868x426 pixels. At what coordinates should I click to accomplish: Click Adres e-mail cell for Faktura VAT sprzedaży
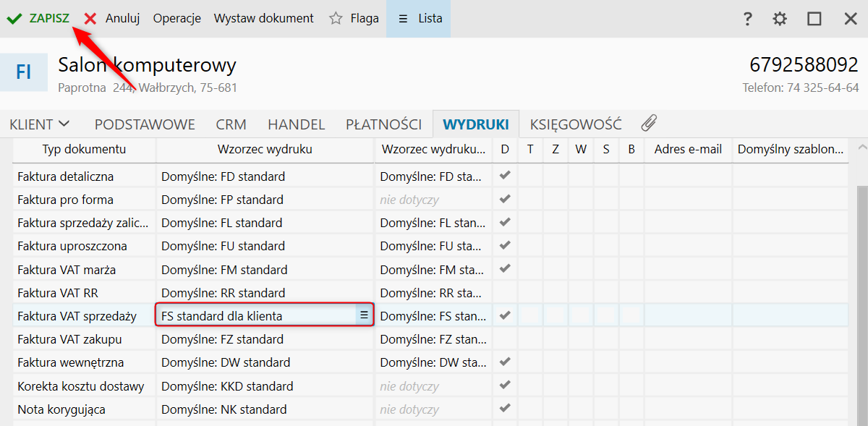point(688,315)
